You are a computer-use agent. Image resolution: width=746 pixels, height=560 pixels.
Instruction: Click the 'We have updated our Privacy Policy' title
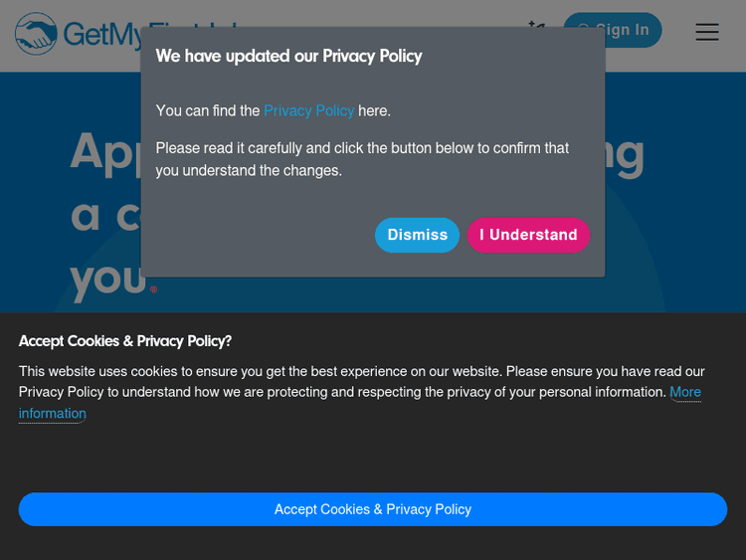tap(288, 56)
